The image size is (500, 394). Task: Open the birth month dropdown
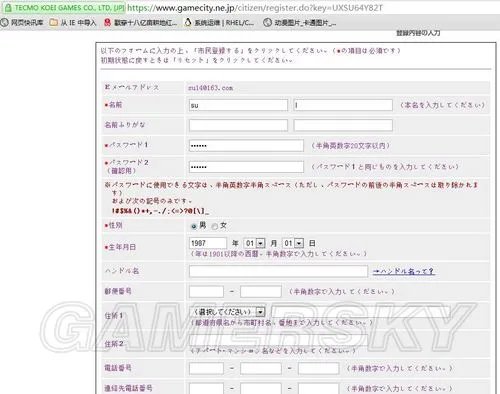(x=255, y=243)
